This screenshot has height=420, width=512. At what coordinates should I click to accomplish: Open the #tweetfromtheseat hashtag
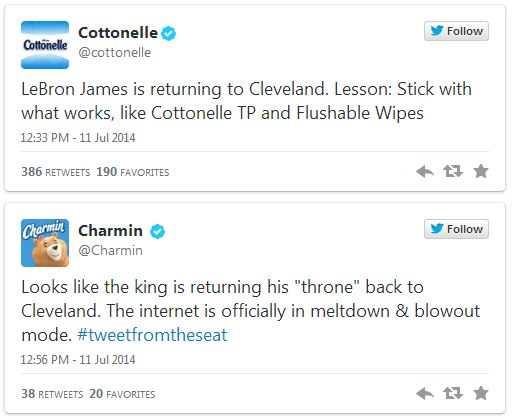click(x=152, y=335)
